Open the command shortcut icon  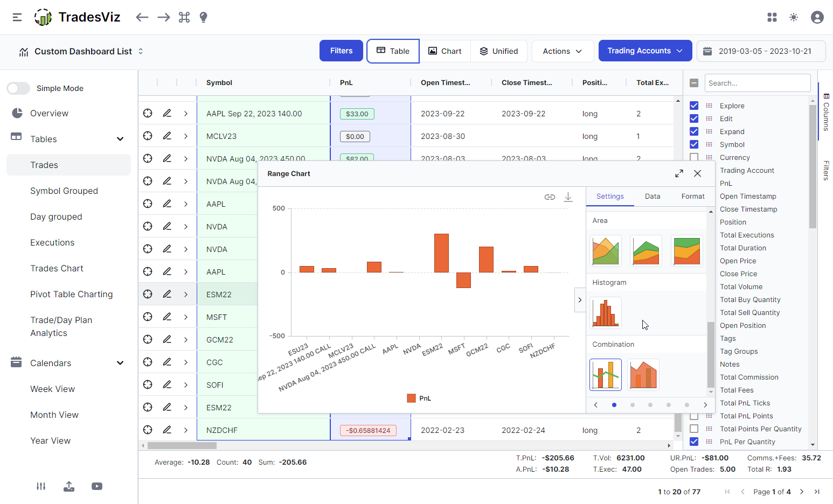(x=184, y=17)
